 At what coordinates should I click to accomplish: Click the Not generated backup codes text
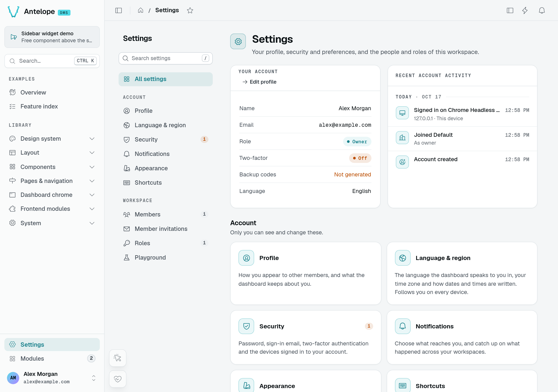352,174
